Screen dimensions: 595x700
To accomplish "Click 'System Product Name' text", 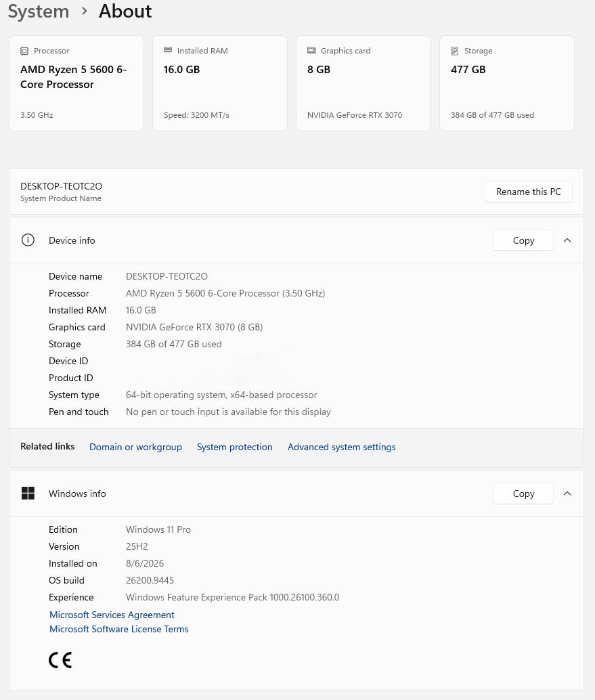I will [x=61, y=198].
